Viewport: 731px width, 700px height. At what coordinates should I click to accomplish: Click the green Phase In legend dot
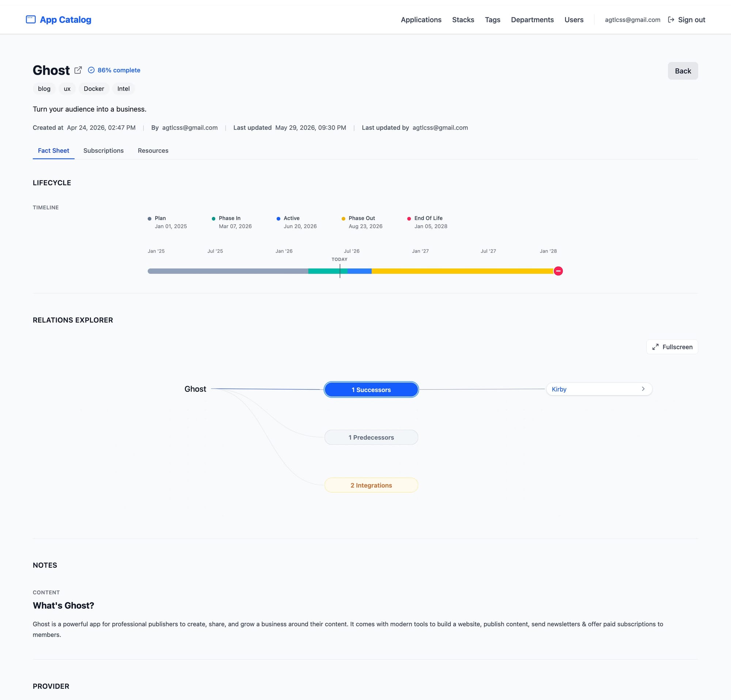point(213,219)
